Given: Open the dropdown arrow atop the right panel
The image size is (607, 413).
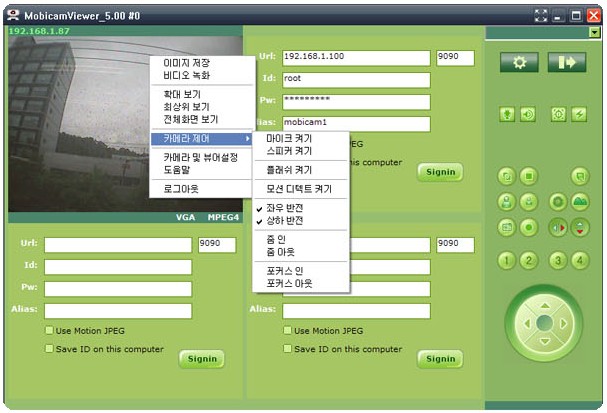Looking at the screenshot, I should pyautogui.click(x=595, y=33).
